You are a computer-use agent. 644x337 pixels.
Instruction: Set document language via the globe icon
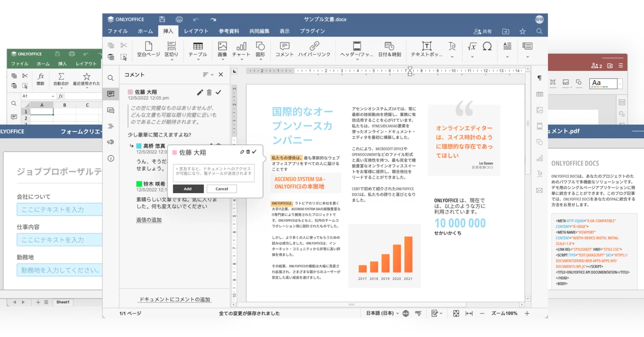click(x=406, y=313)
